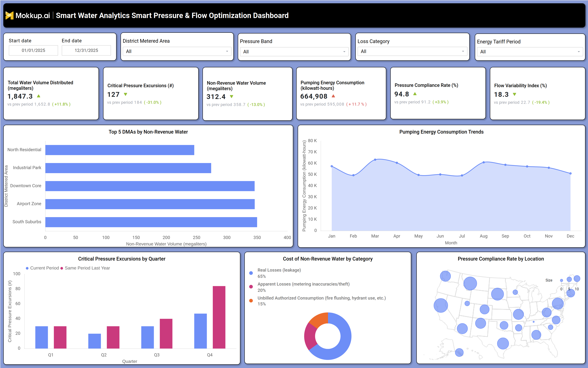Screen dimensions: 588x368
Task: Open the Pressure Band dropdown
Action: click(x=294, y=52)
